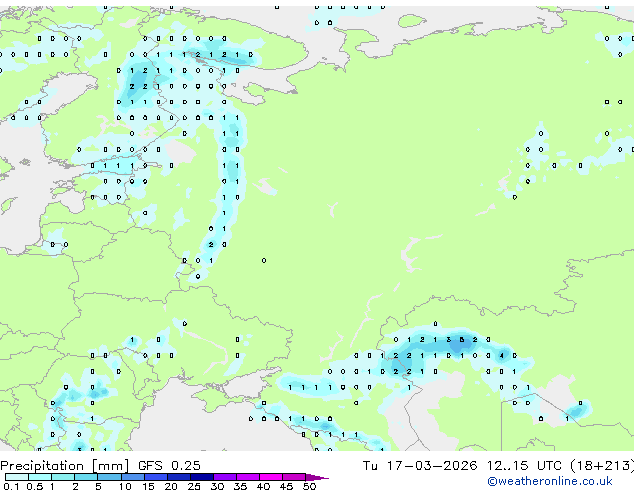
Task: Click legend scale label "2" below the color bar
Action: [75, 486]
